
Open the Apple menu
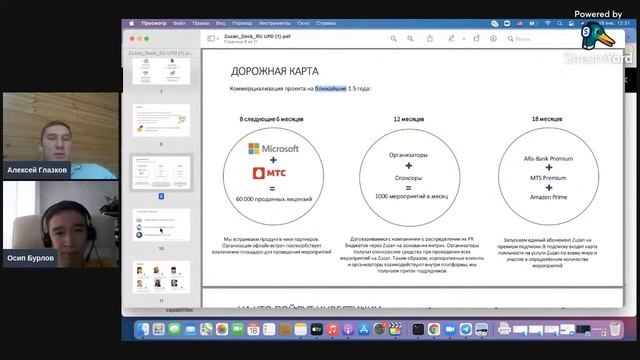coord(131,23)
